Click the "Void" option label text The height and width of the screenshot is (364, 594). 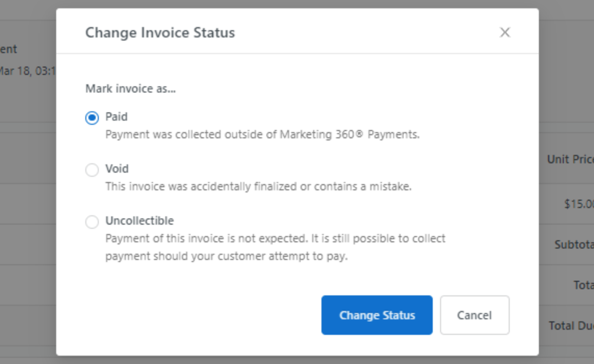(117, 168)
